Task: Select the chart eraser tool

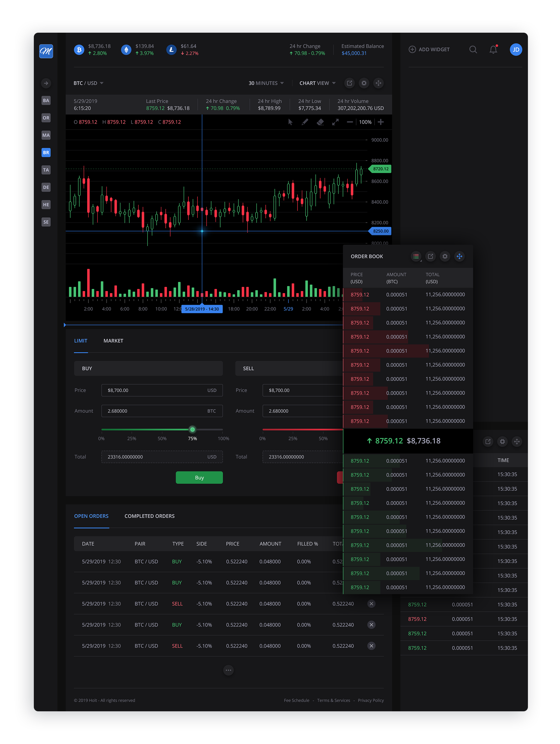Action: point(320,122)
